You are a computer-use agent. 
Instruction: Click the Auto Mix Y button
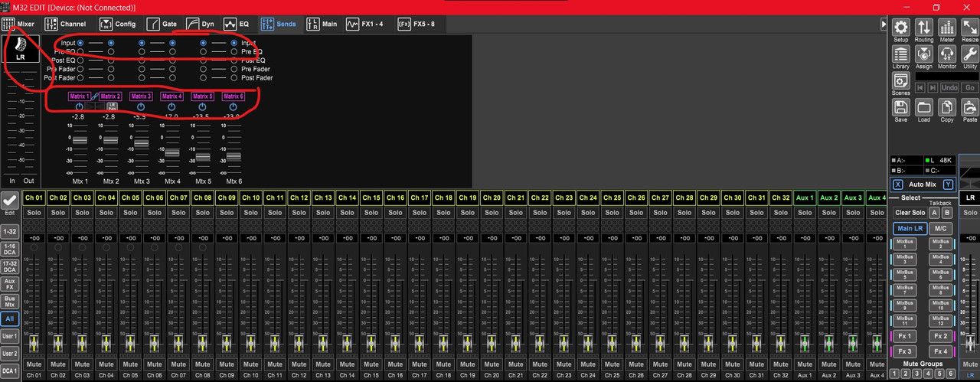[x=949, y=184]
